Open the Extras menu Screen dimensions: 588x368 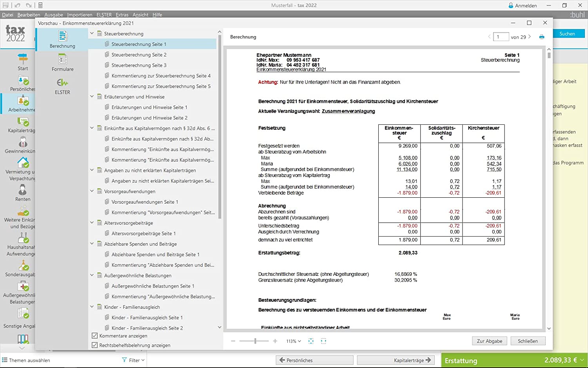pos(122,15)
